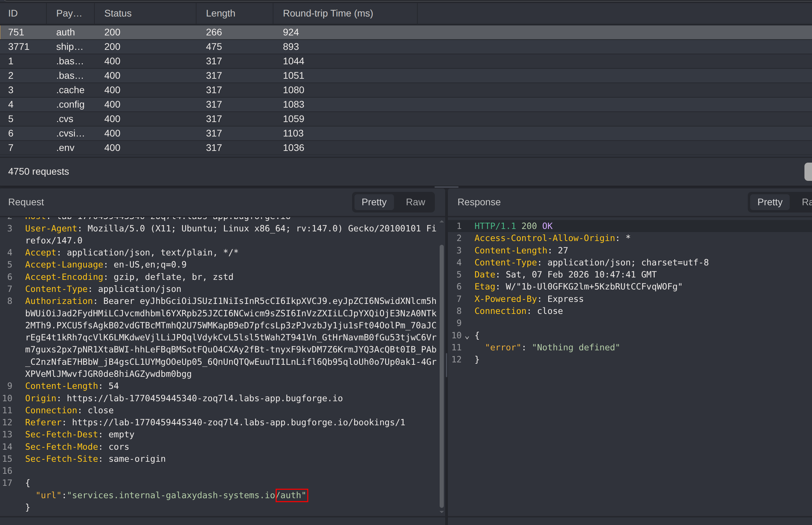Sort results by the Status column
Screen dimensions: 812x525
(x=118, y=13)
